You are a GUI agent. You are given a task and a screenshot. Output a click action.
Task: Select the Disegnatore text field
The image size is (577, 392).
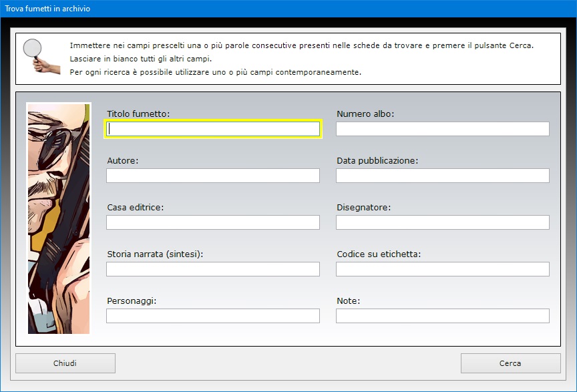point(443,222)
